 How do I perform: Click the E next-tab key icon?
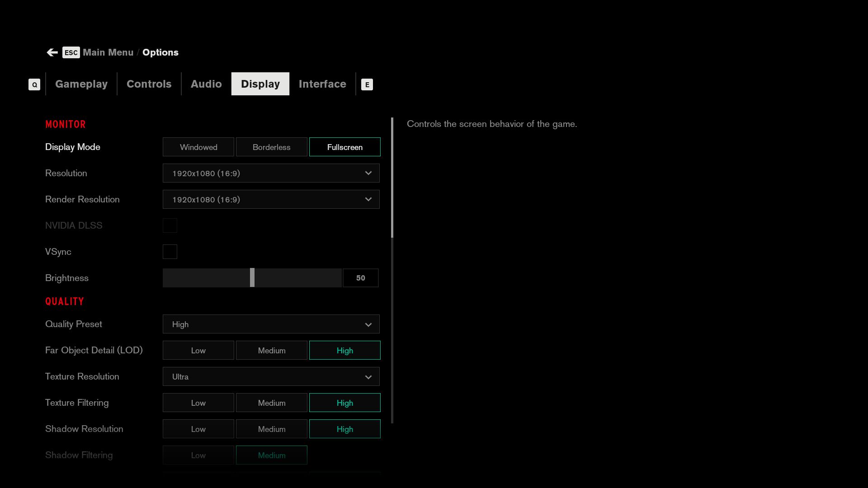pos(367,84)
